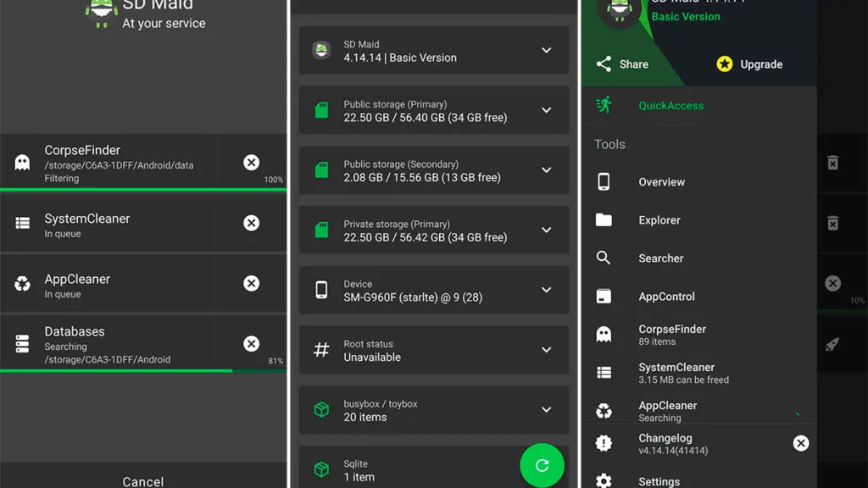Viewport: 868px width, 488px height.
Task: Expand Private storage (Primary) details
Action: point(547,230)
